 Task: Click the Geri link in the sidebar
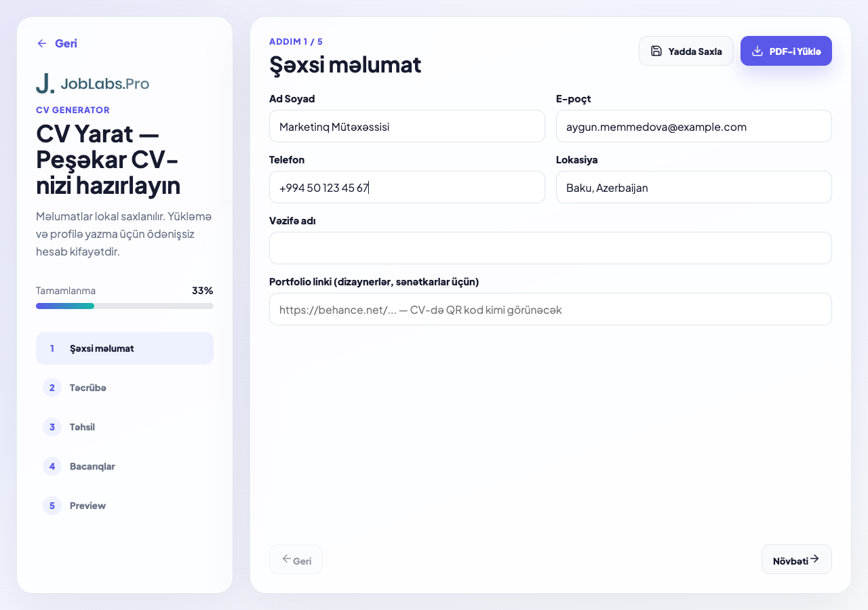(57, 43)
